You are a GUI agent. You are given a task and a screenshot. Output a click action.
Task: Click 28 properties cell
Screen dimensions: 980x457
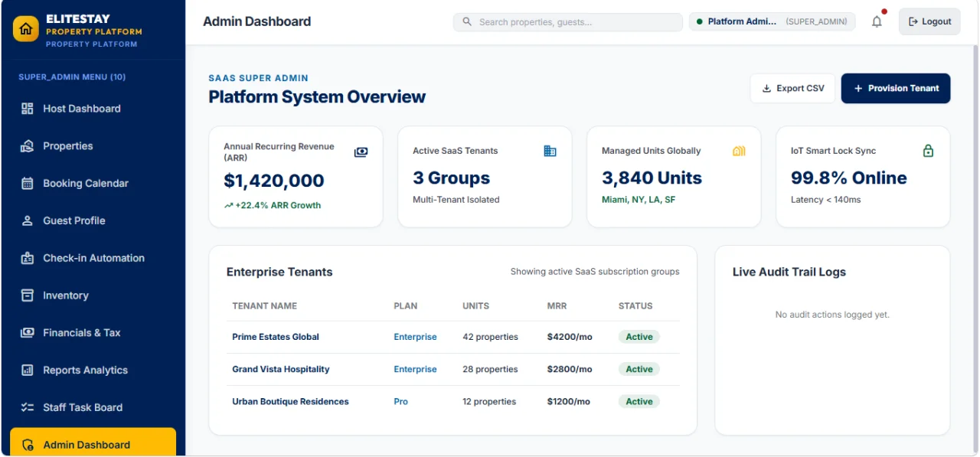490,369
